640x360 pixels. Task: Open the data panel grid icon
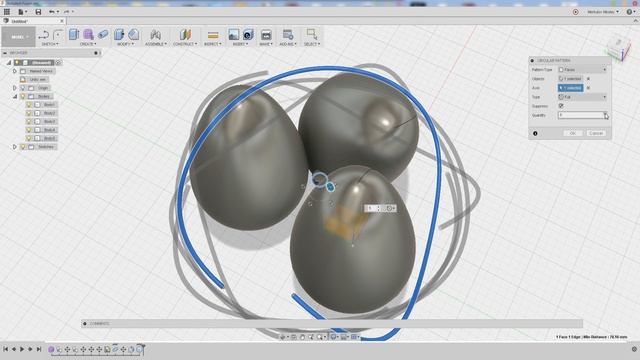[x=7, y=12]
